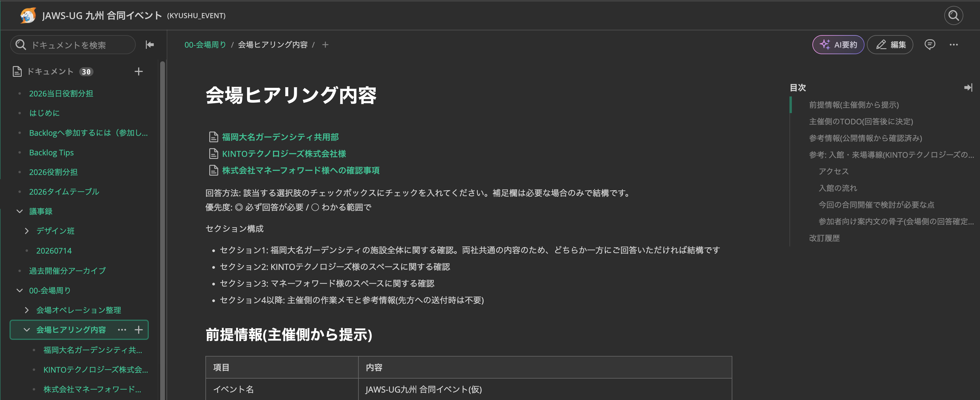Click the document count badge 30

click(86, 71)
